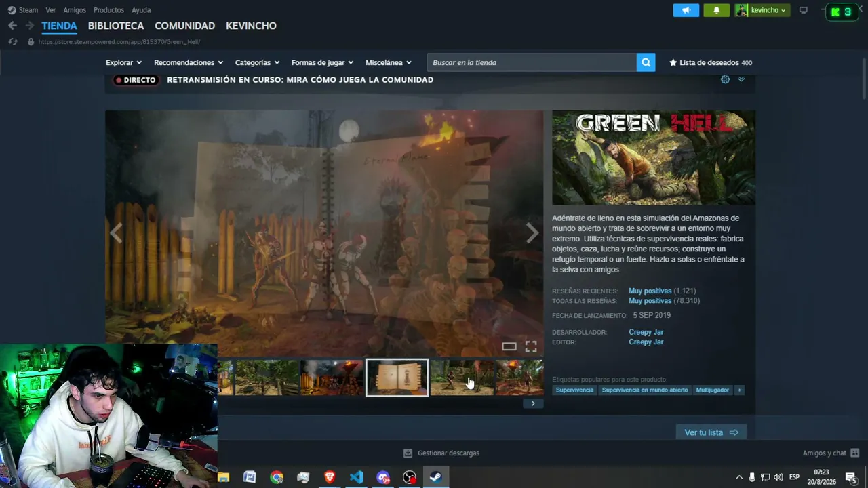Expand the Recomendaciones dropdown
868x488 pixels.
[189, 62]
